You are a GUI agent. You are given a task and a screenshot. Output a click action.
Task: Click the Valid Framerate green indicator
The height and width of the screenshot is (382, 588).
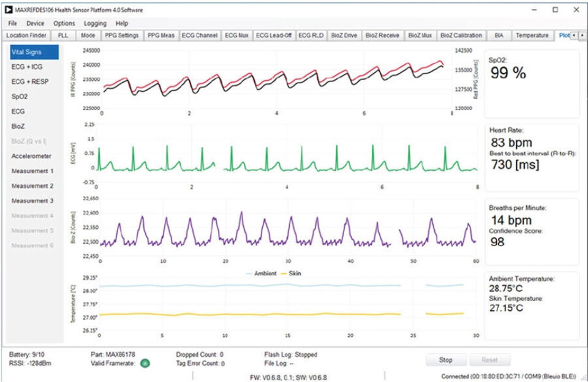click(144, 363)
